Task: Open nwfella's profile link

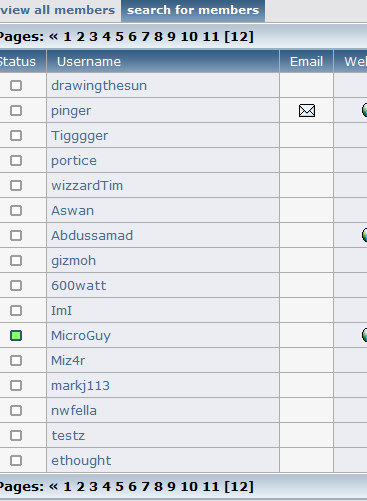Action: [x=74, y=411]
